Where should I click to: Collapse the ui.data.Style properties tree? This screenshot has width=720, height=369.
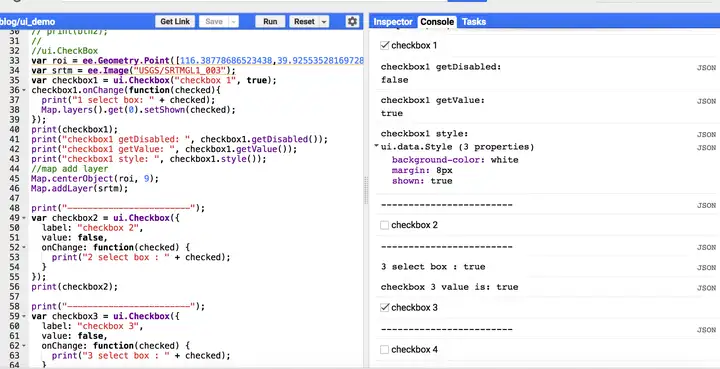point(377,146)
